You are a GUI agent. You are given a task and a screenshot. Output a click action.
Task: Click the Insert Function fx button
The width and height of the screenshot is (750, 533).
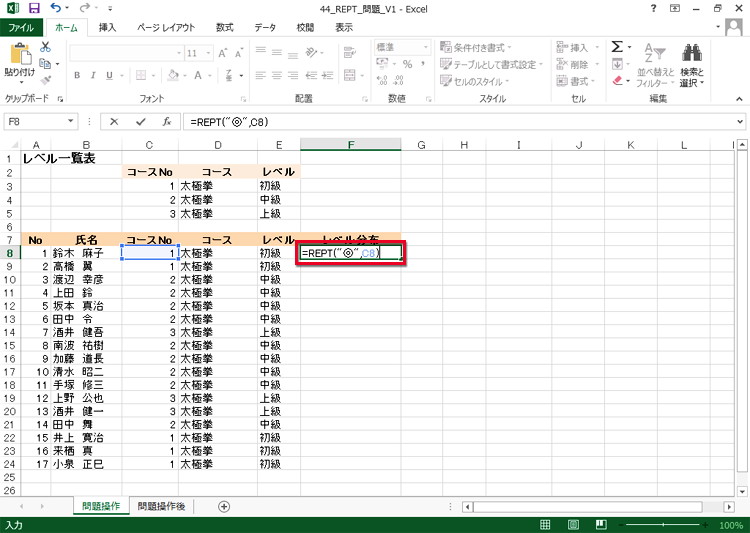point(166,122)
